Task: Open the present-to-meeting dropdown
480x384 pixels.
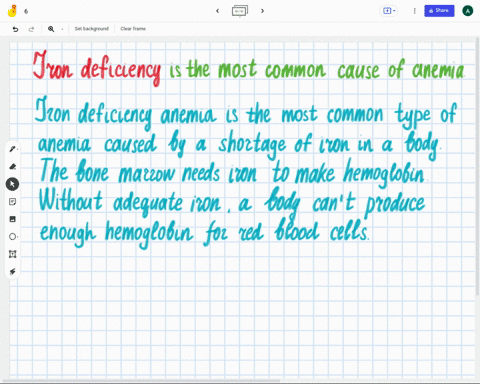Action: (x=389, y=11)
